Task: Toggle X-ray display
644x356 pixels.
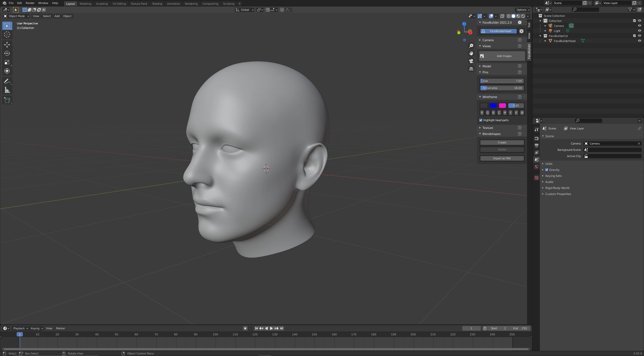Action: [x=502, y=16]
